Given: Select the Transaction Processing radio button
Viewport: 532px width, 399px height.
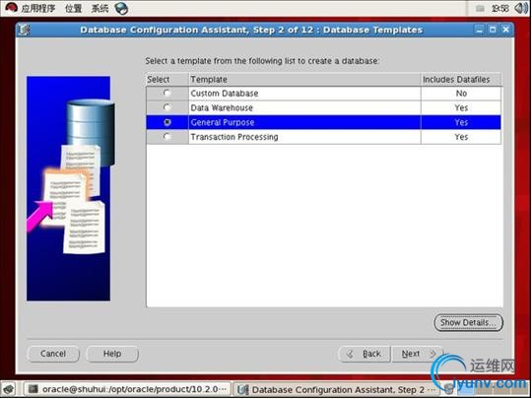Looking at the screenshot, I should pos(166,136).
